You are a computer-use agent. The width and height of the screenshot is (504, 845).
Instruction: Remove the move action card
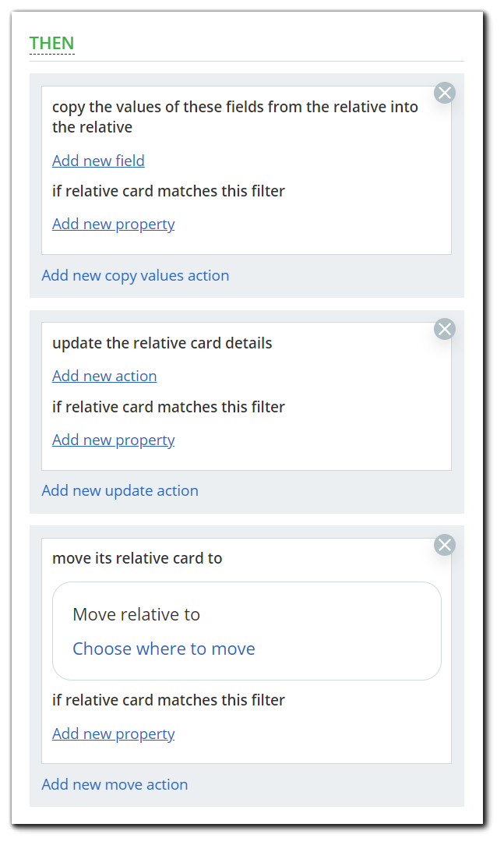[445, 545]
